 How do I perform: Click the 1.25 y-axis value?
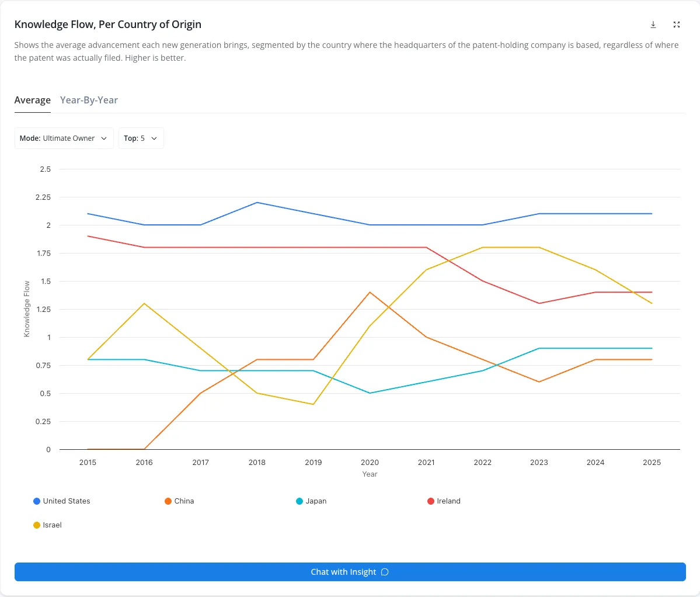coord(43,310)
